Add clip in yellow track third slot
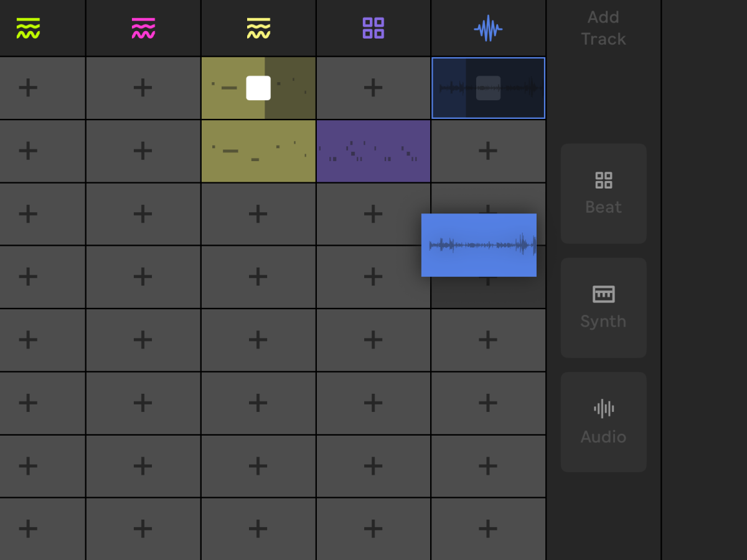The image size is (747, 560). tap(258, 214)
